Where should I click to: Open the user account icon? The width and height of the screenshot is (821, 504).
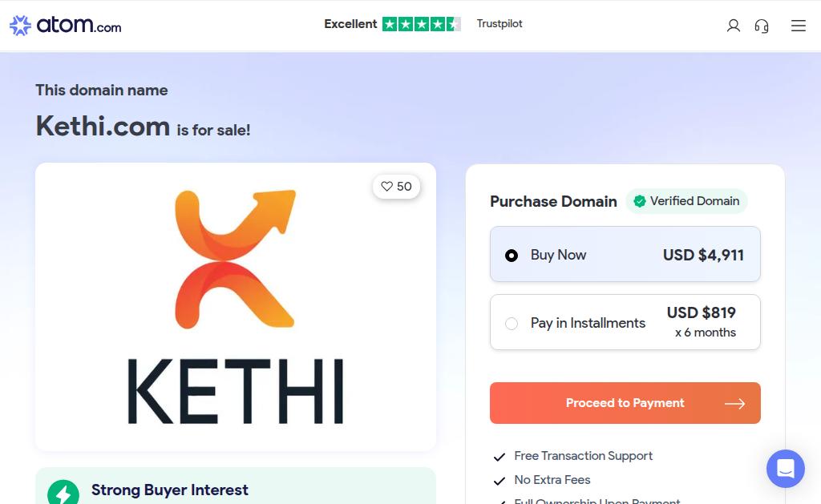[733, 26]
